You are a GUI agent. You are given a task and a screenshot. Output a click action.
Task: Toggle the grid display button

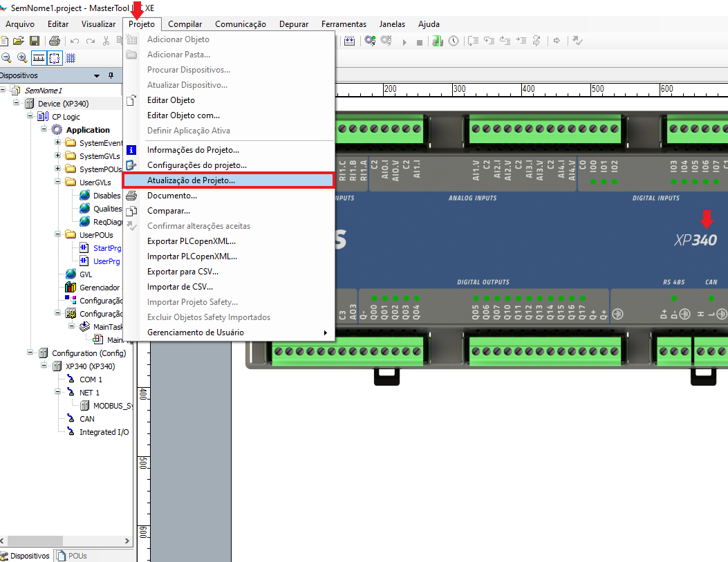point(71,58)
